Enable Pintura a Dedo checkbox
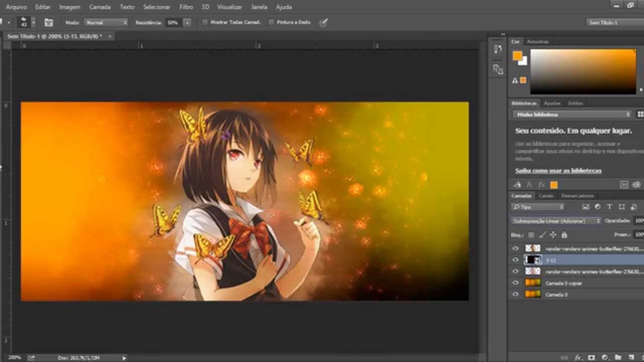Viewport: 644px width, 362px height. pos(272,22)
